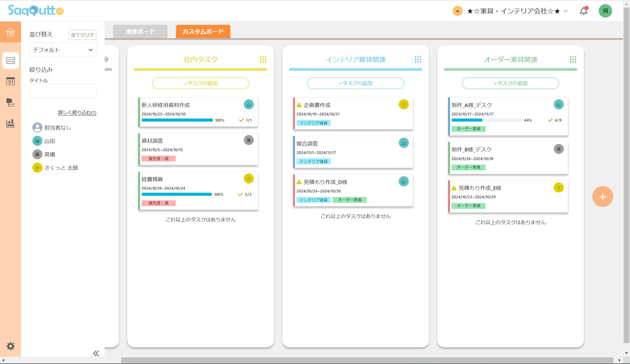
Task: Open the デフォルト sort dropdown
Action: [x=63, y=50]
